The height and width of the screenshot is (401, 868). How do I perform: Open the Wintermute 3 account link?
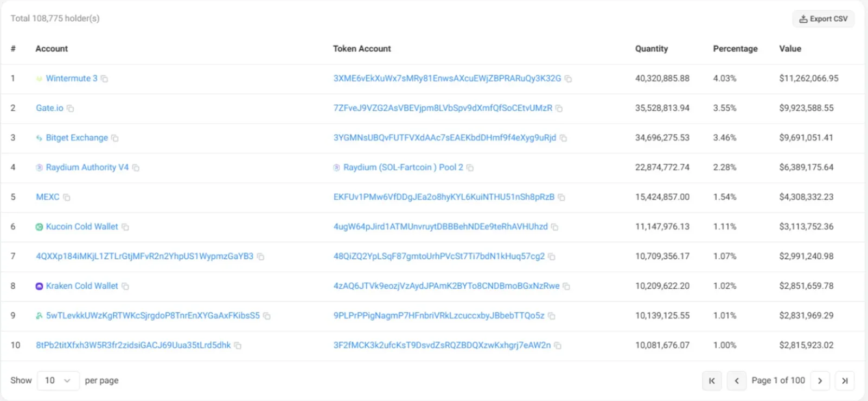tap(72, 78)
